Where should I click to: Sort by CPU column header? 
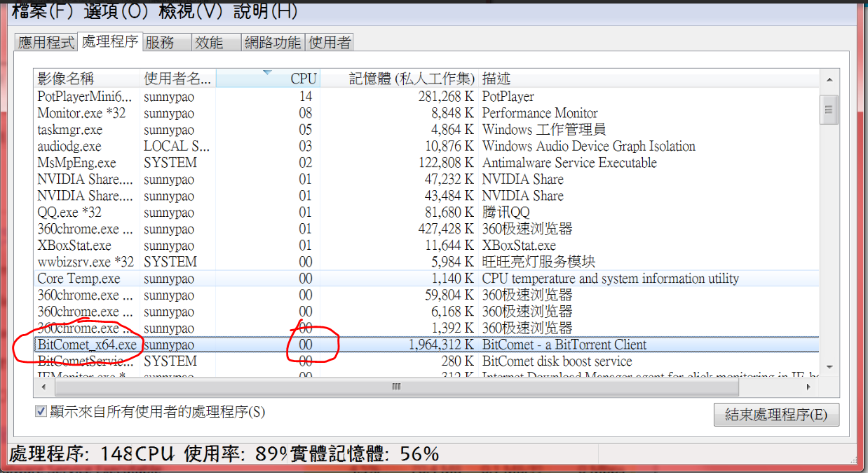[x=267, y=79]
